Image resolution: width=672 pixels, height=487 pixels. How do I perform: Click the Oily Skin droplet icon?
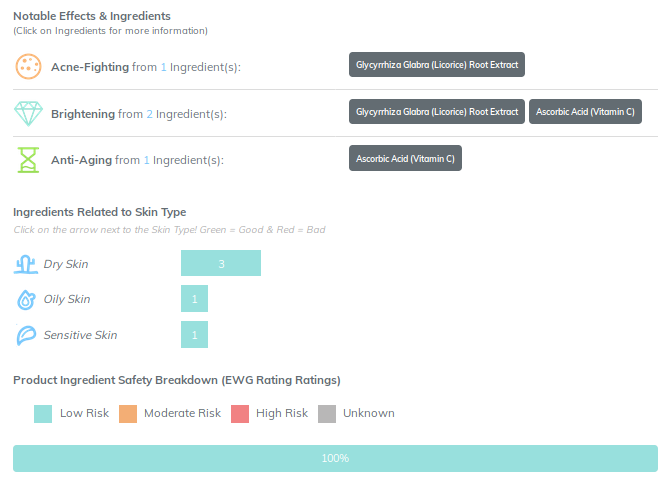click(x=26, y=299)
